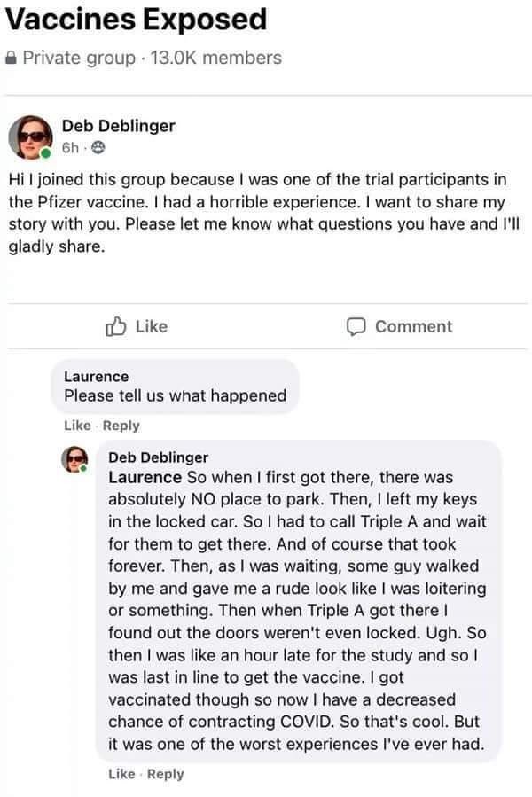Reply to Deb Deblinger's long comment
532x797 pixels.
point(165,774)
